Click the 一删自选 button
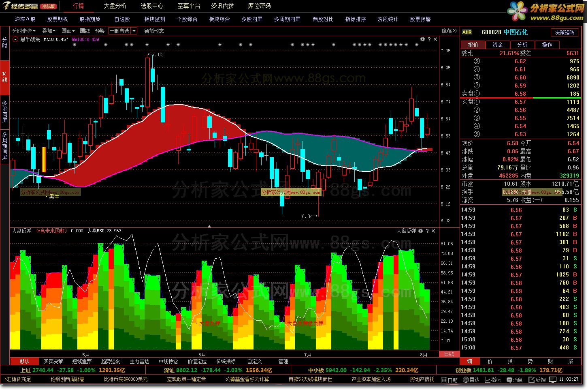 click(119, 31)
